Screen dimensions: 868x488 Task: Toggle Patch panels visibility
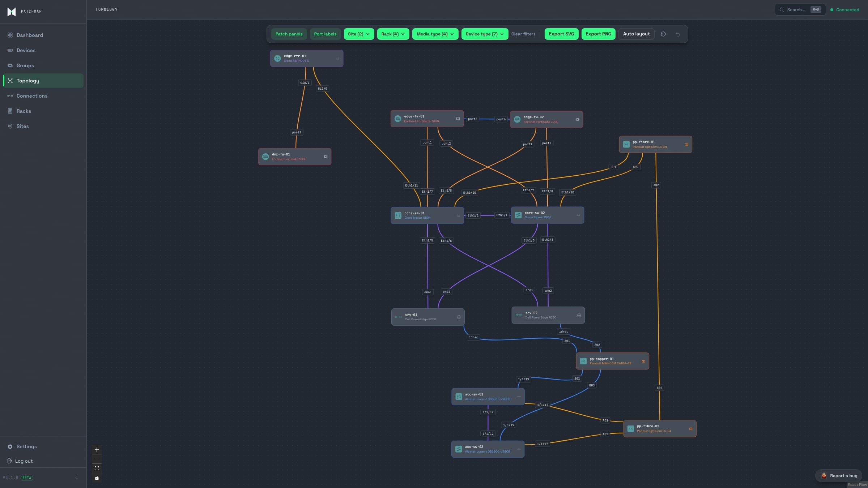(289, 34)
